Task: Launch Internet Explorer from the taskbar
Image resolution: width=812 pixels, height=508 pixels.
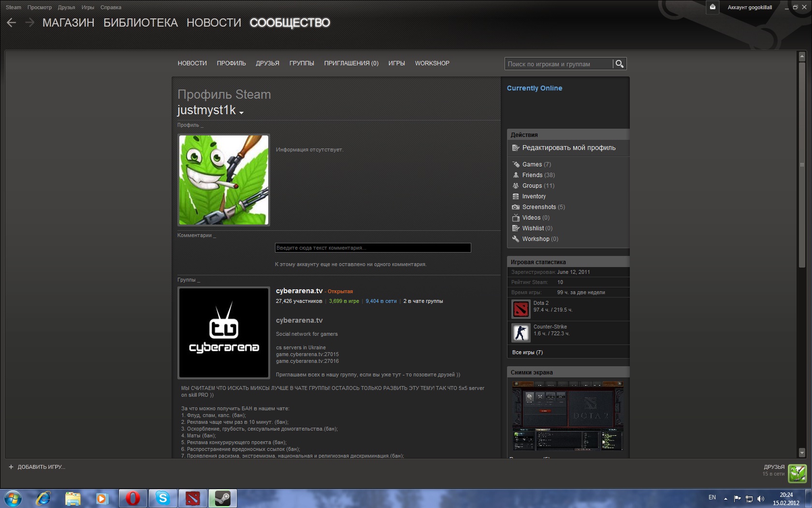Action: click(43, 498)
